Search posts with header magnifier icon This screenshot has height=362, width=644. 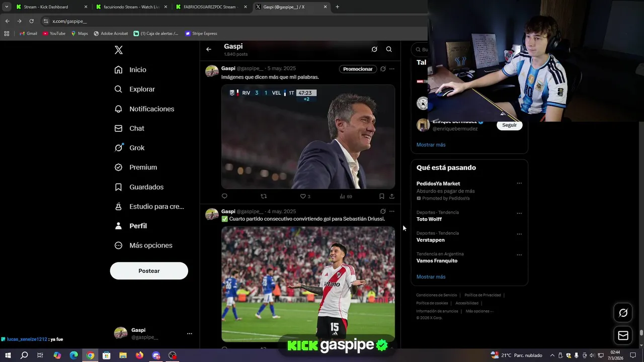coord(389,49)
